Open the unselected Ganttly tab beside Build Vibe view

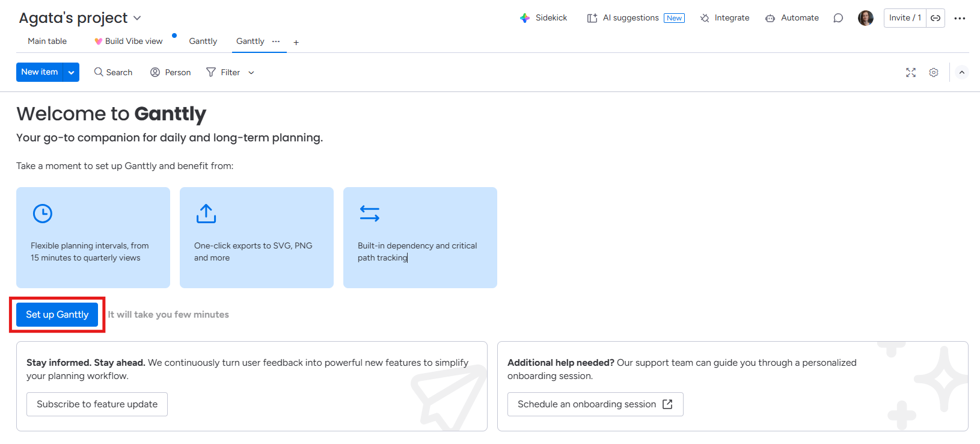point(203,41)
